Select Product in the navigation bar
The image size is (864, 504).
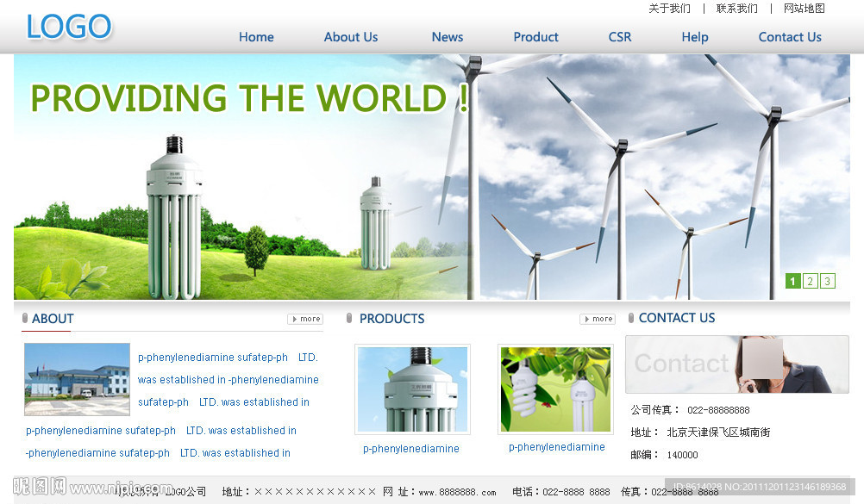[535, 37]
